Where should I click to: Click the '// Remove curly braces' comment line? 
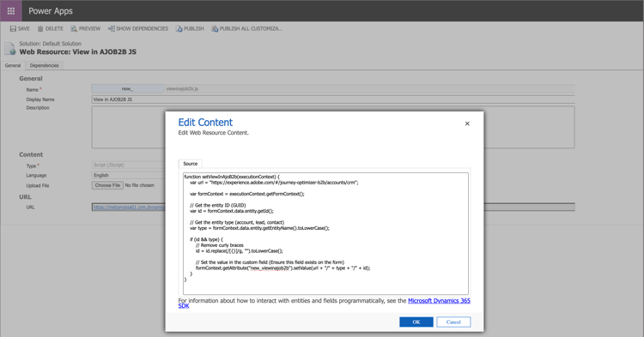click(219, 245)
